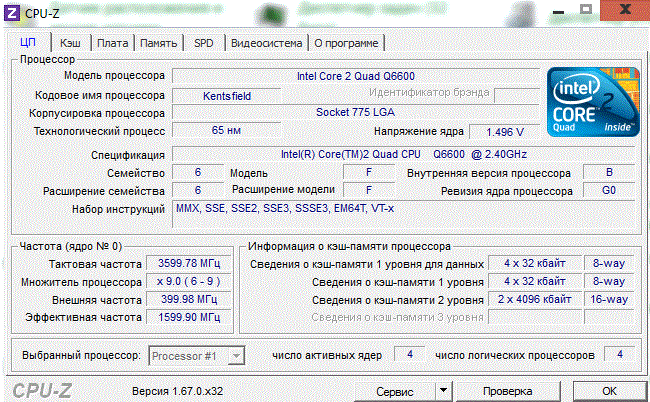The image size is (650, 402).
Task: Expand the Processor #1 dropdown
Action: [x=236, y=356]
